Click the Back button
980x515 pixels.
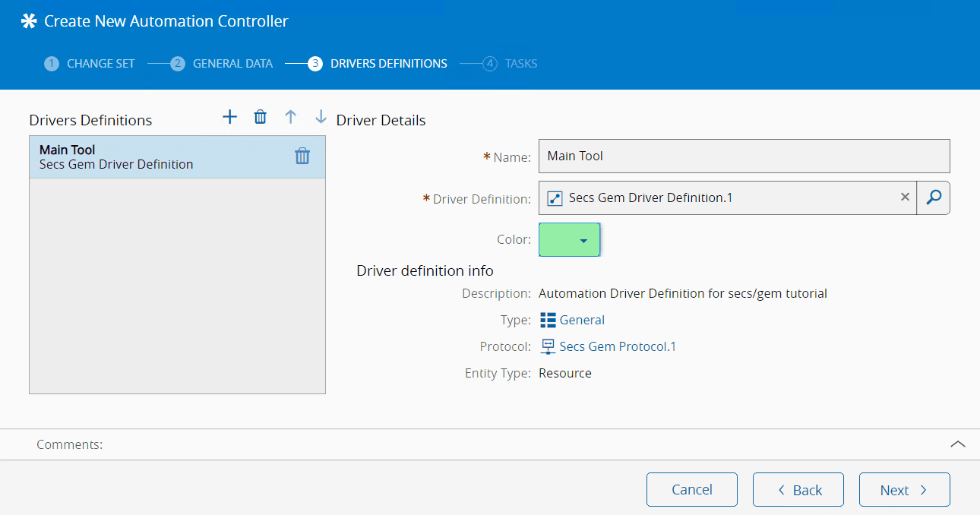coord(798,490)
